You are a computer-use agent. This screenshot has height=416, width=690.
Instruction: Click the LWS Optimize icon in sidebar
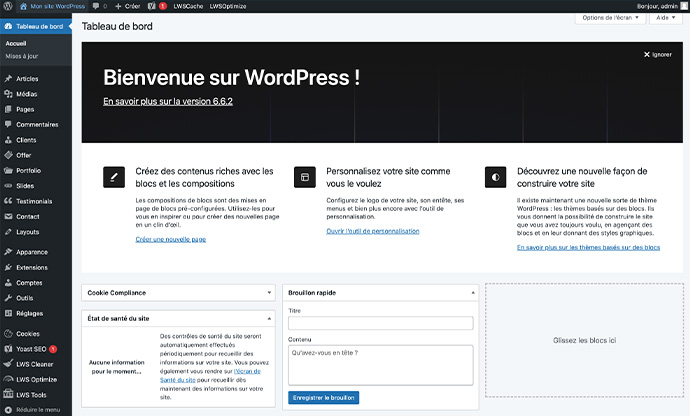click(x=8, y=379)
